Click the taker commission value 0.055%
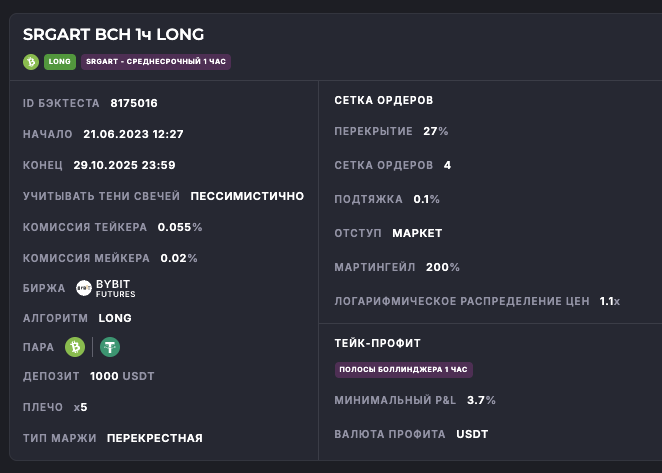Viewport: 662px width, 473px height. click(x=180, y=227)
